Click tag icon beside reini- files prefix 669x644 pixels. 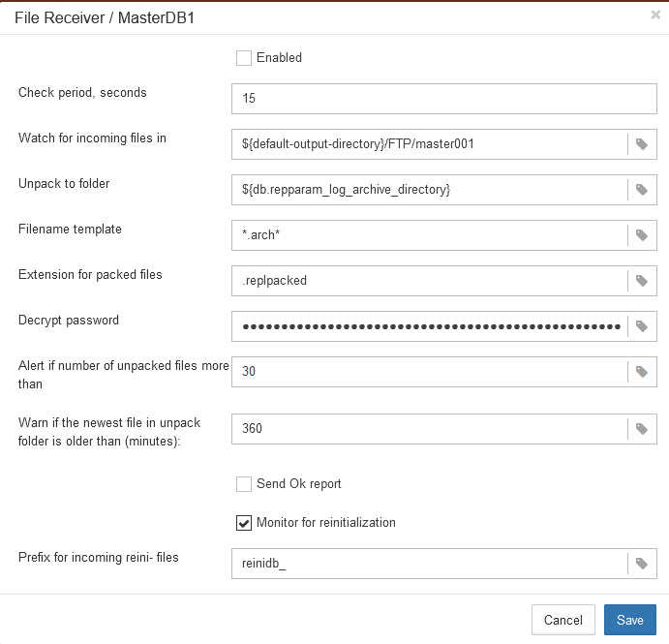642,564
